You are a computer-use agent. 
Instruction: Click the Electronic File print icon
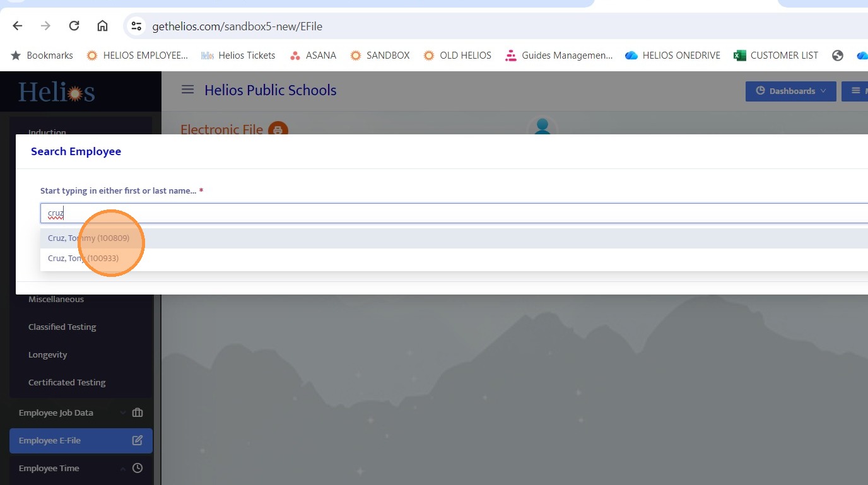[x=278, y=130]
